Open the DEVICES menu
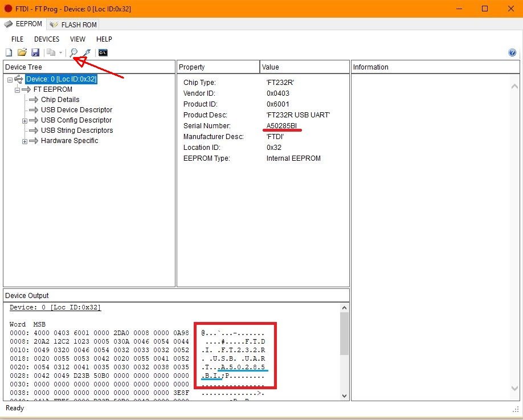The width and height of the screenshot is (523, 420). 47,39
